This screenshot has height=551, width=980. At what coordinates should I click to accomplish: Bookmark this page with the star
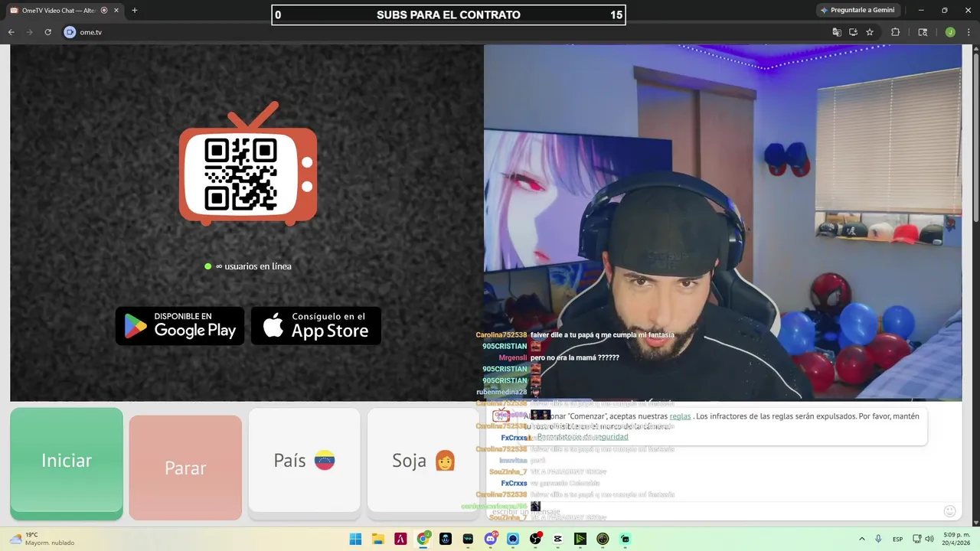point(870,32)
